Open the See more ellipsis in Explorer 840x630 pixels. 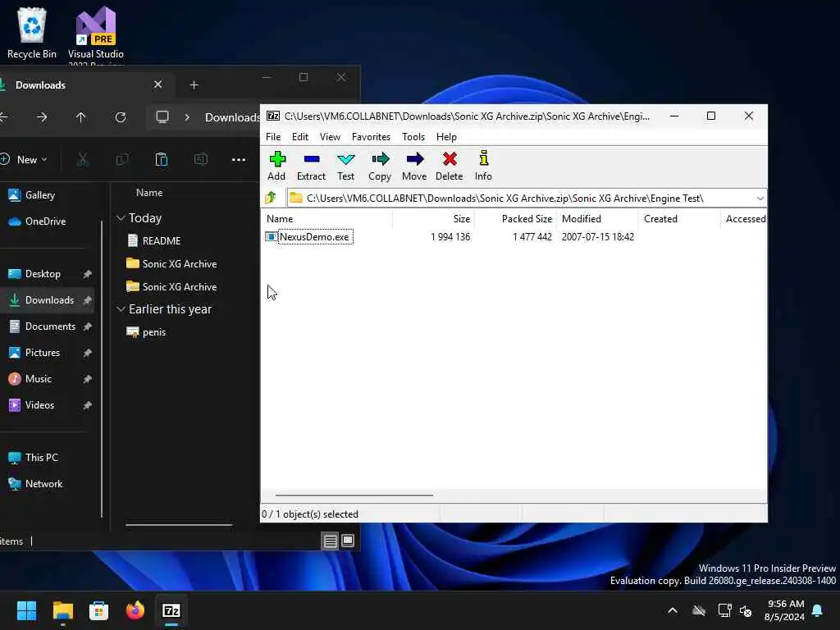click(239, 160)
